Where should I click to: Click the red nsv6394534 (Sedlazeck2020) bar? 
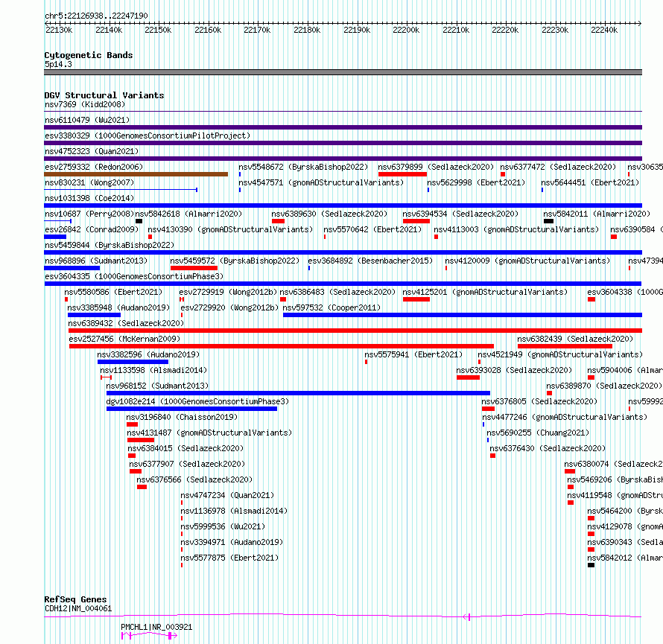pyautogui.click(x=416, y=221)
